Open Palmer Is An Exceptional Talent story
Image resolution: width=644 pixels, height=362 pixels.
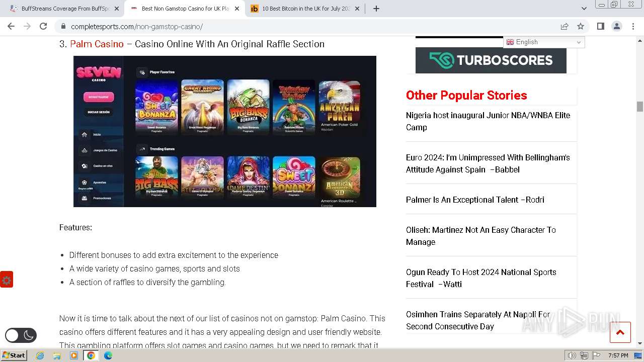coord(475,200)
